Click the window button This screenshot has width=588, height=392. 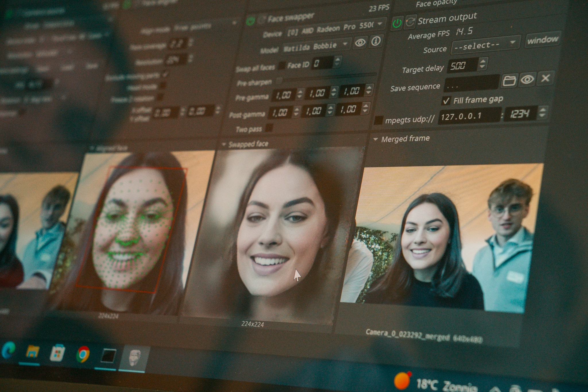(542, 40)
